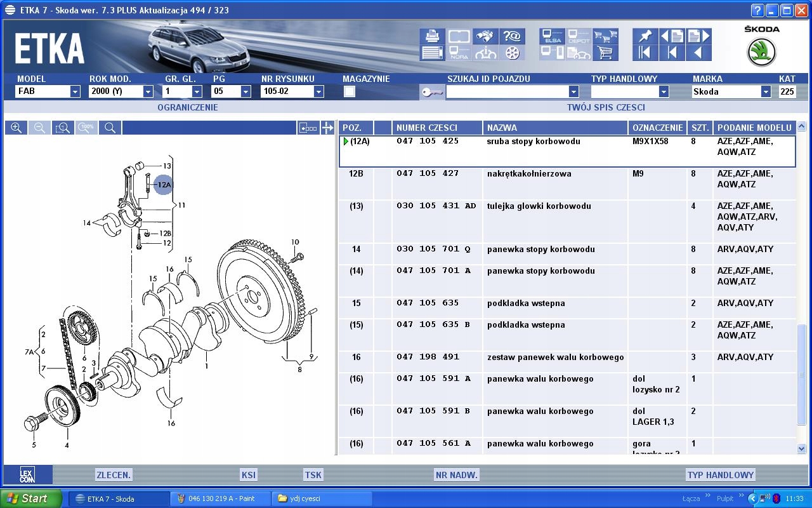Open the ELSA connection icon
This screenshot has width=812, height=508.
(x=552, y=36)
